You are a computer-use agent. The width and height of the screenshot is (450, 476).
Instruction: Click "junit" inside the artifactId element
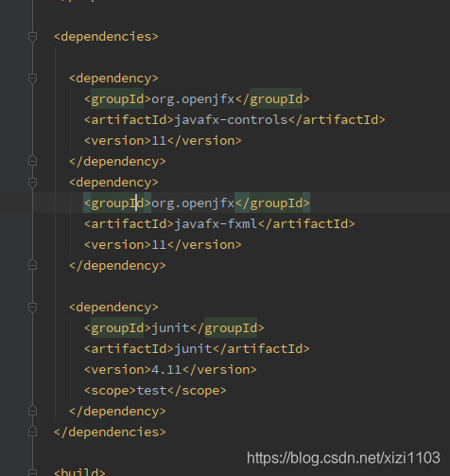click(x=193, y=349)
